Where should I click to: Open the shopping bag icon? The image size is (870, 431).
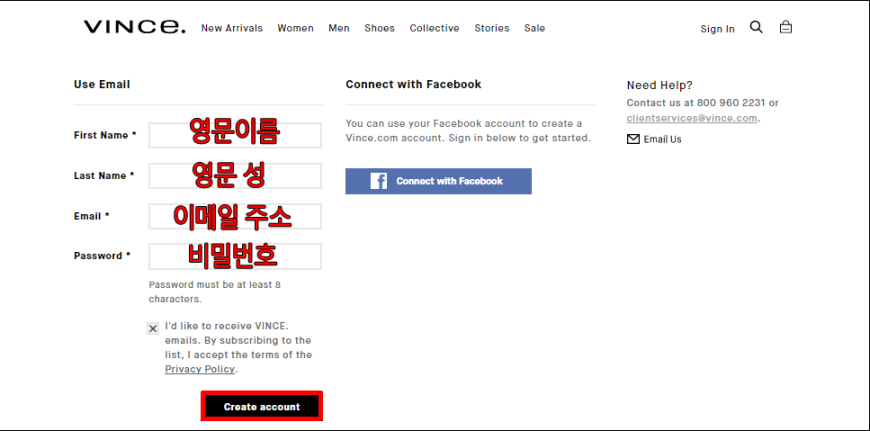pos(786,27)
